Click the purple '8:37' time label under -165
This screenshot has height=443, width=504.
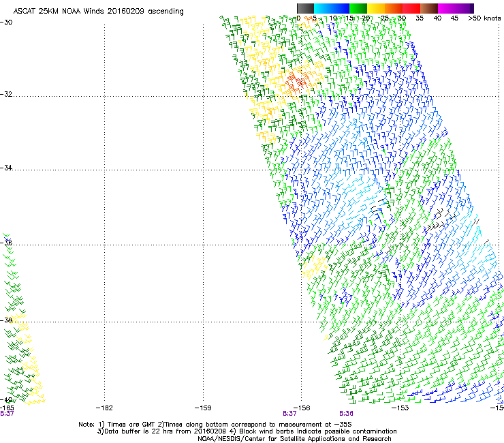coord(7,414)
